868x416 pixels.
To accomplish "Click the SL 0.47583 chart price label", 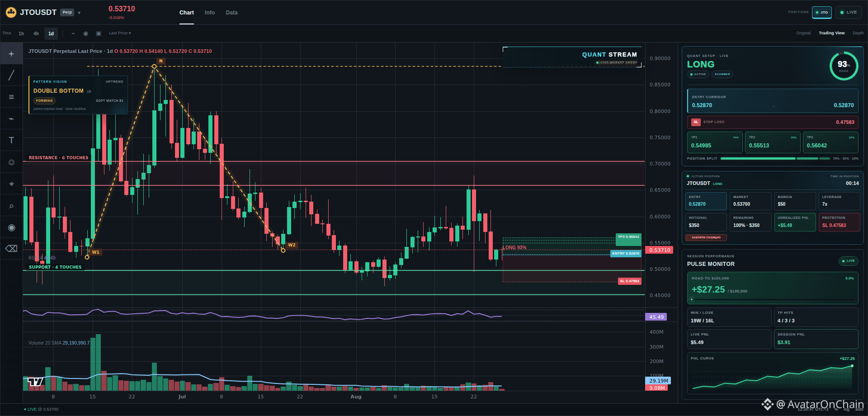I will tap(629, 281).
